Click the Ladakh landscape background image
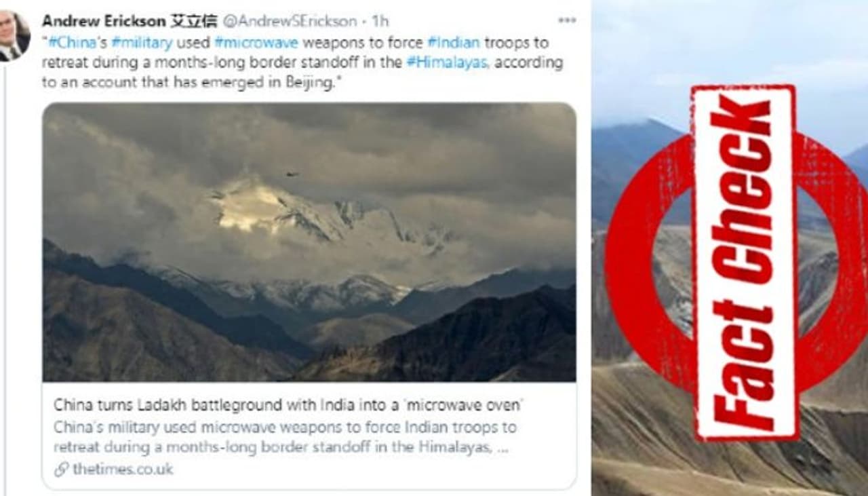The height and width of the screenshot is (496, 868). tap(730, 248)
